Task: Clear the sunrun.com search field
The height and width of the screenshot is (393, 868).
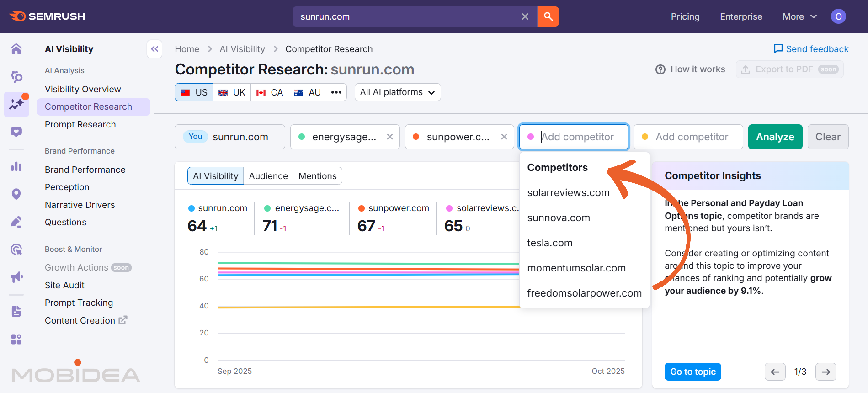Action: point(525,16)
